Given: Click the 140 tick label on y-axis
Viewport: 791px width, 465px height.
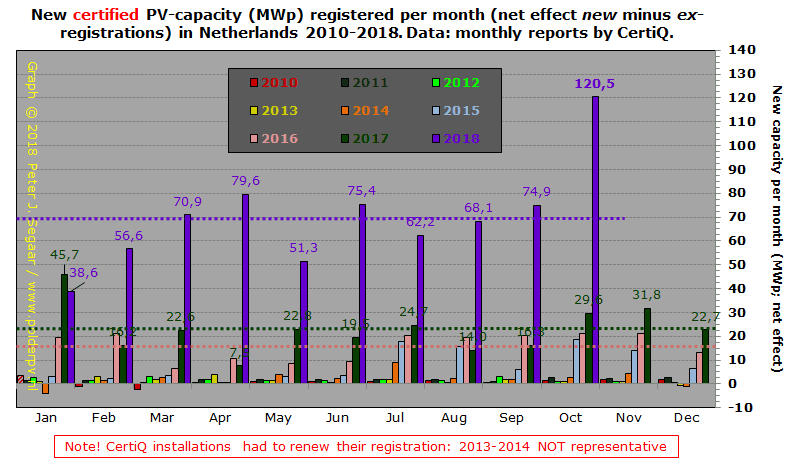Looking at the screenshot, I should coord(742,49).
